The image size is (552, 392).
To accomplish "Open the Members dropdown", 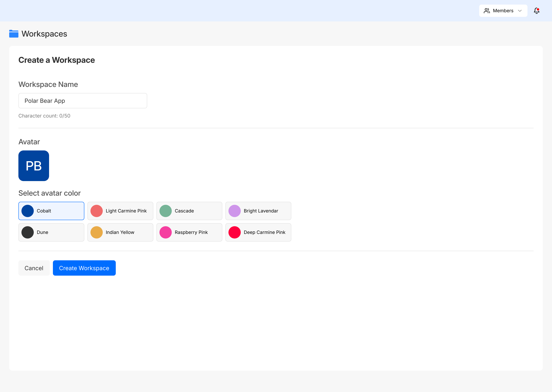I will pos(503,11).
